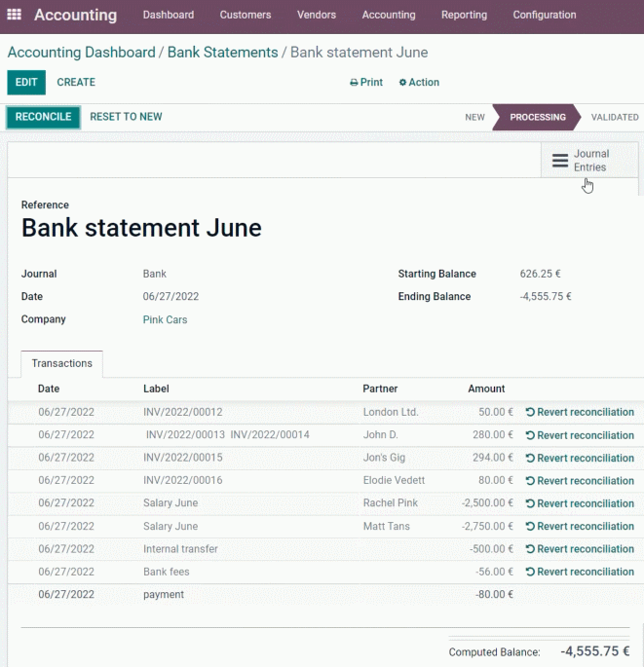Click the printer icon next to Print

(354, 83)
